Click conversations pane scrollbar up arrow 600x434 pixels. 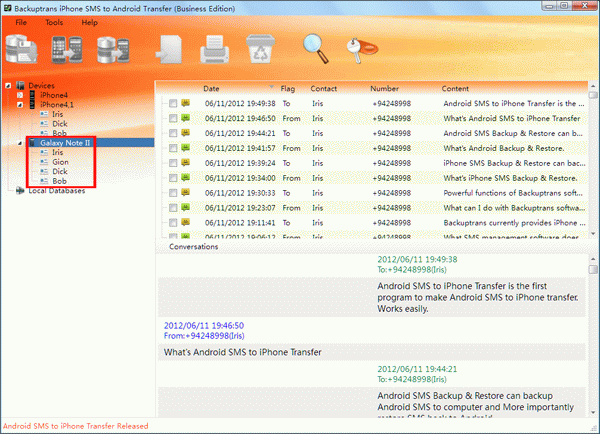(593, 259)
